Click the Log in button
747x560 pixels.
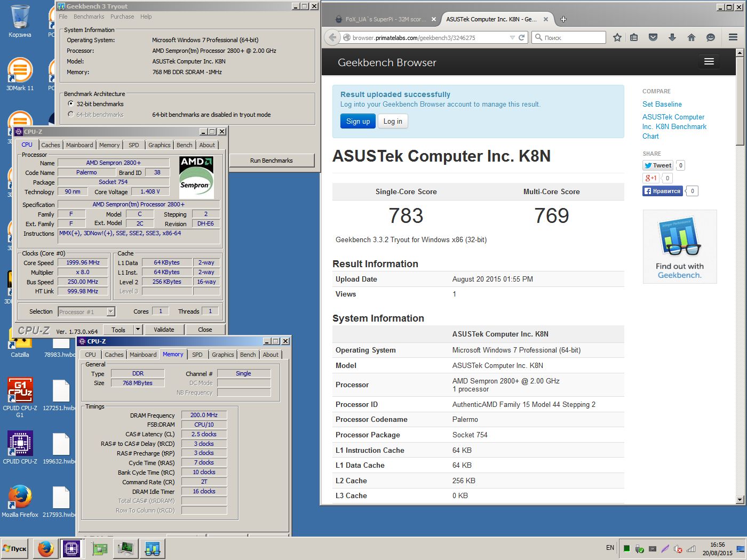coord(393,122)
